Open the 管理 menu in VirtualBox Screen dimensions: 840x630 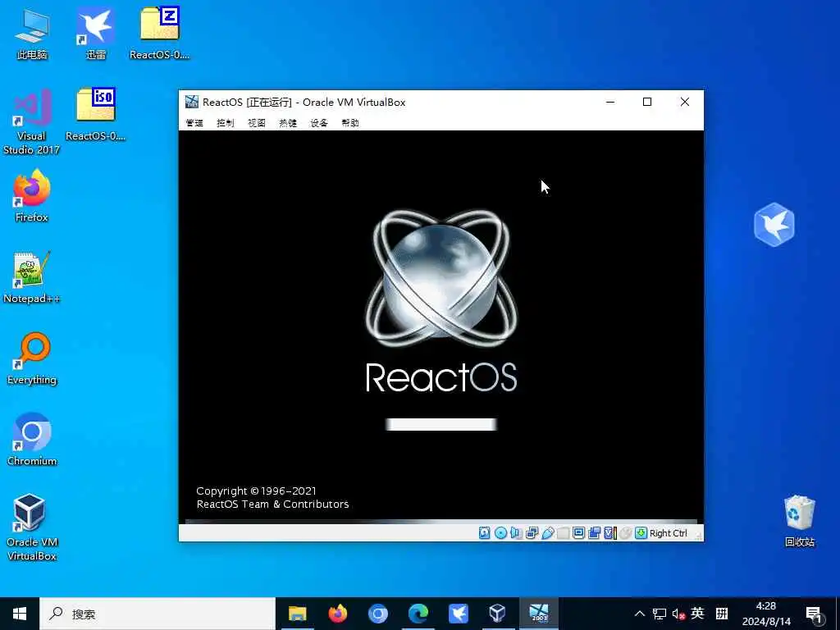point(194,123)
